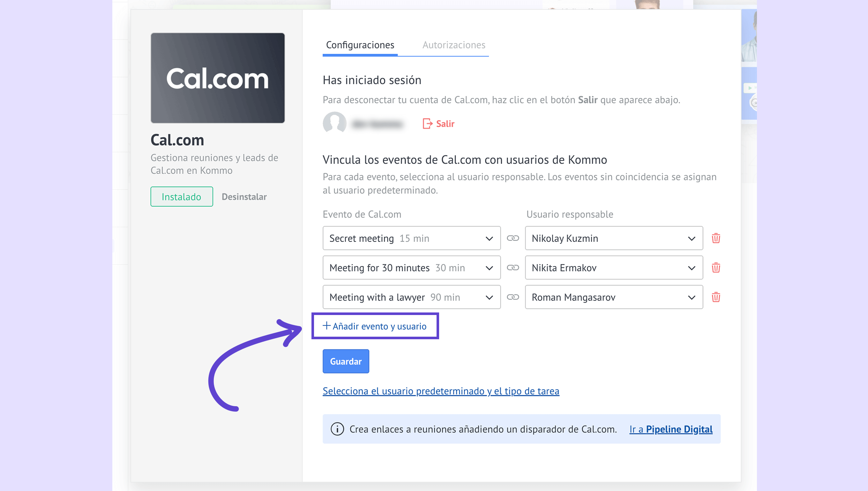
Task: Click the user avatar icon
Action: 334,123
